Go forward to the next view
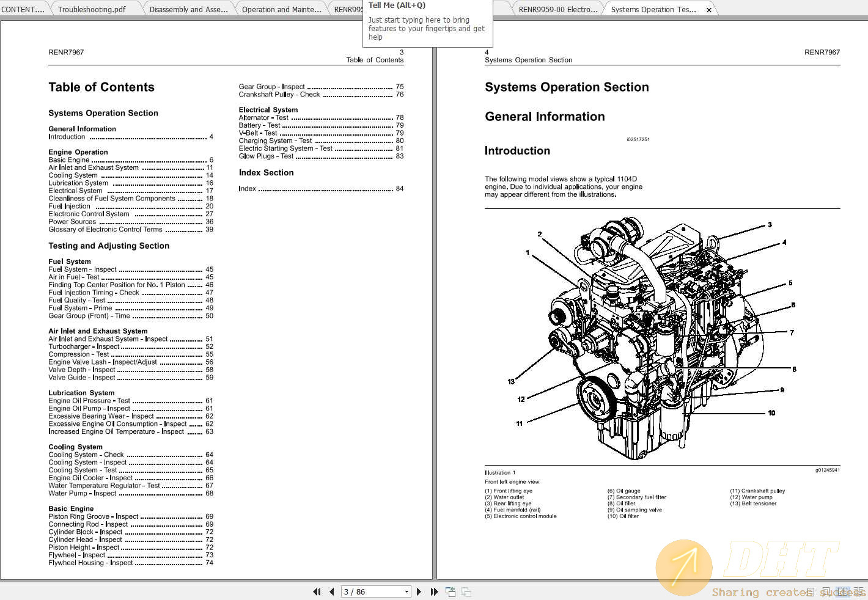Viewport: 868px width, 600px height. [x=466, y=591]
